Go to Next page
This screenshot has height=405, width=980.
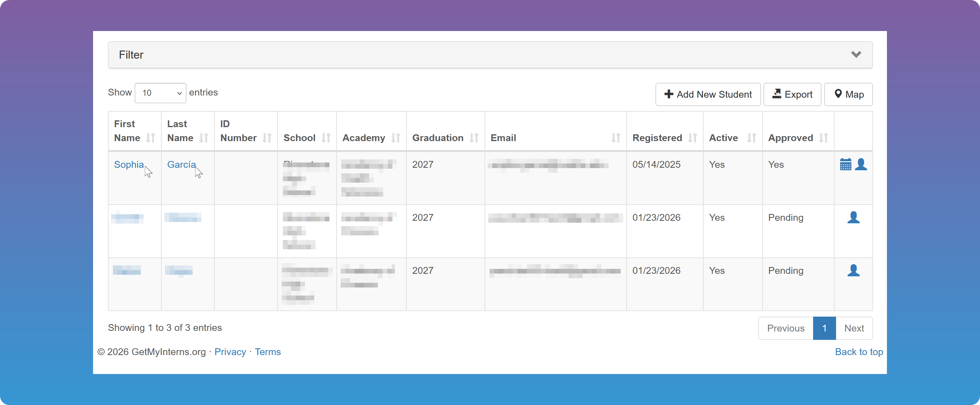coord(854,328)
